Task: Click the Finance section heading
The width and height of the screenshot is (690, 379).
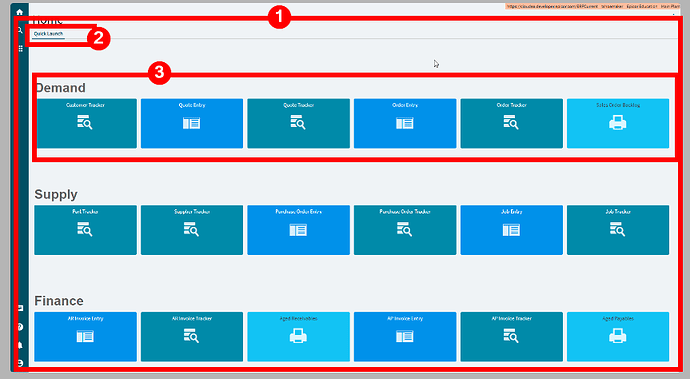Action: [59, 301]
